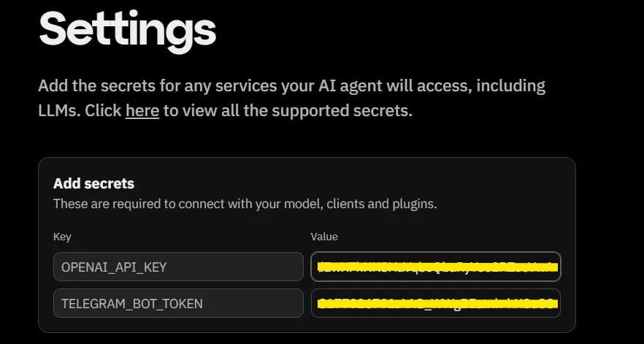The height and width of the screenshot is (344, 644).
Task: Click the yellow redaction over OpenAI value
Action: pos(436,267)
